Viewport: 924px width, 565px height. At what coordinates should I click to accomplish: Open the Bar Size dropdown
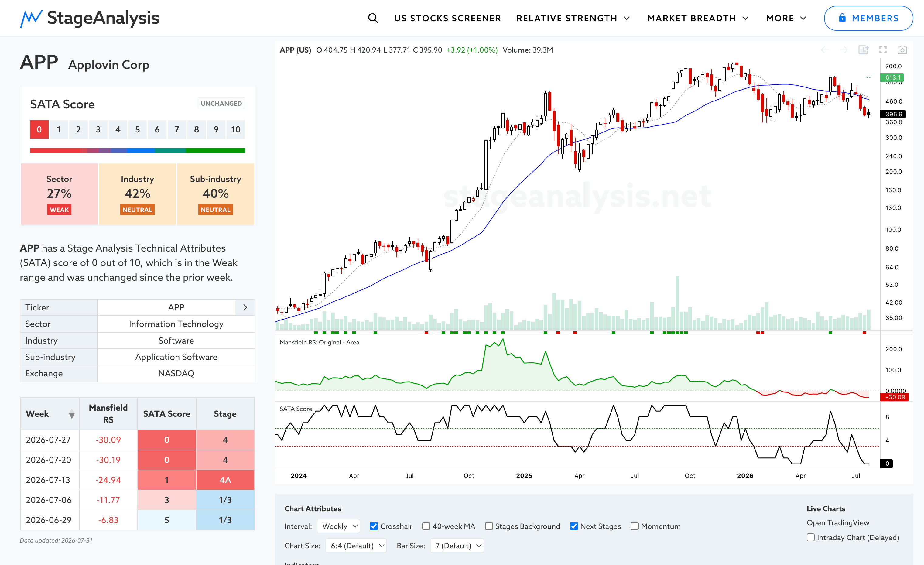[457, 546]
